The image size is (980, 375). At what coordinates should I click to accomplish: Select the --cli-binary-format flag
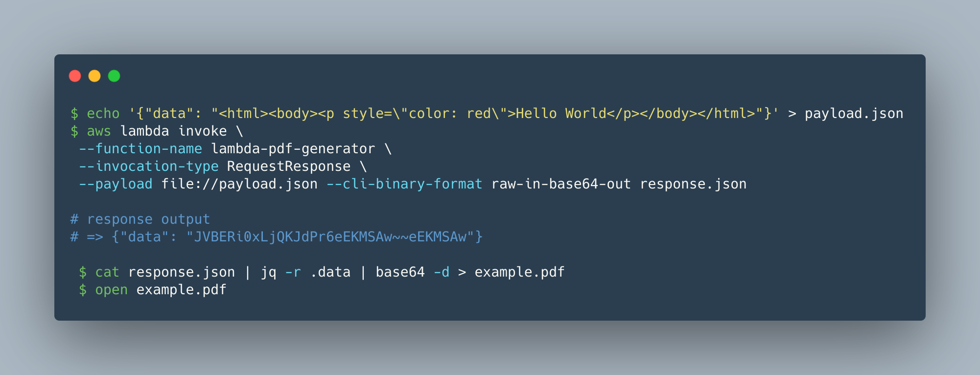point(404,184)
